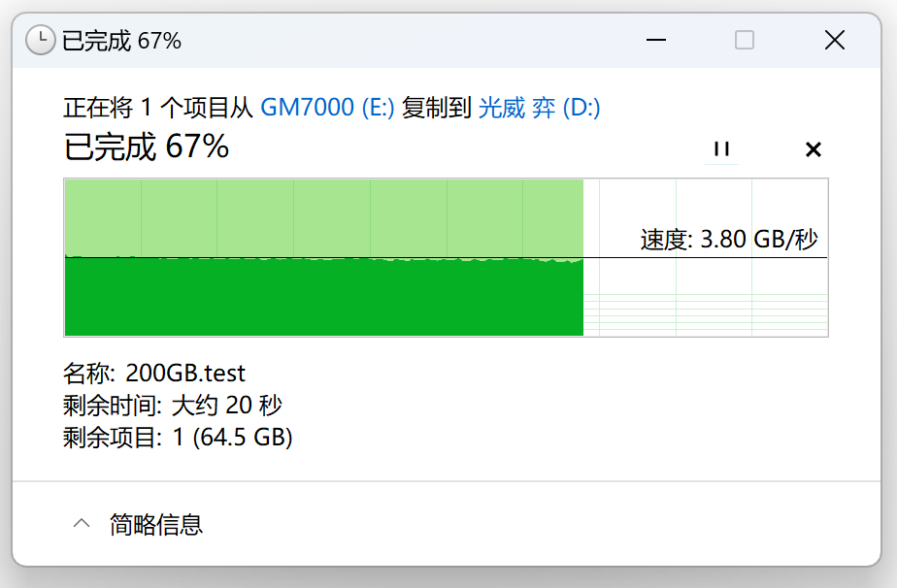Click the light green completed progress area
Viewport: 897px width, 588px height.
point(323,216)
